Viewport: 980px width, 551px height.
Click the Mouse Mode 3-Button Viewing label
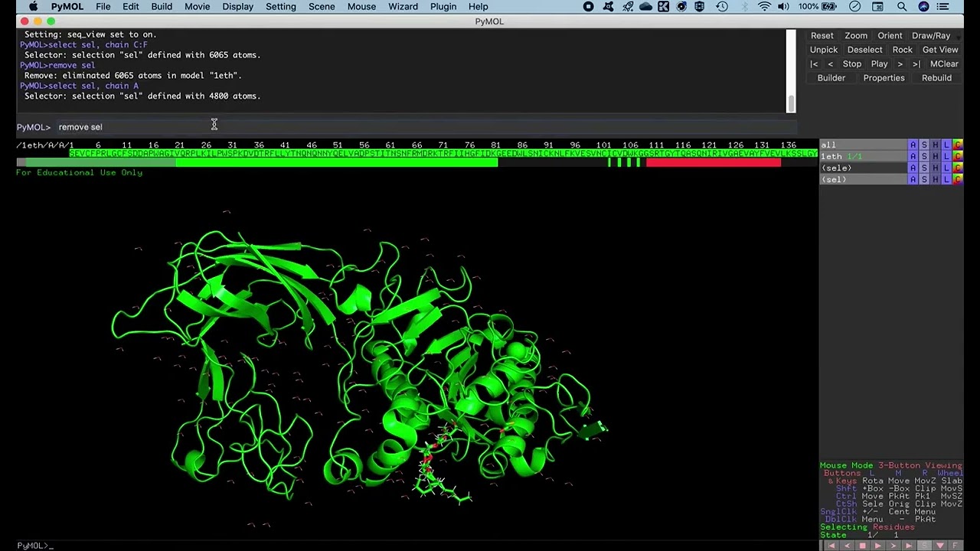click(x=890, y=465)
